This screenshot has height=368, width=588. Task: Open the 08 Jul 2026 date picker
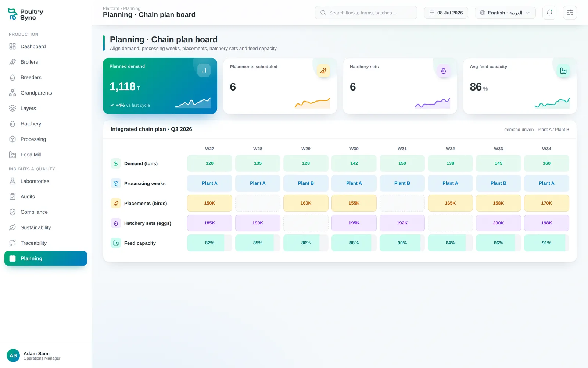coord(446,13)
